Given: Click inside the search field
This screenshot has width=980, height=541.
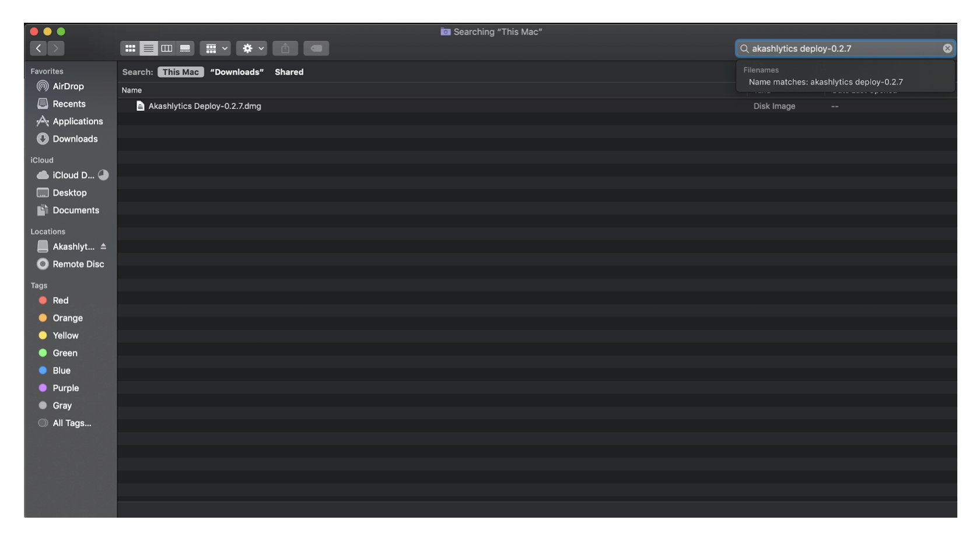Looking at the screenshot, I should 845,48.
